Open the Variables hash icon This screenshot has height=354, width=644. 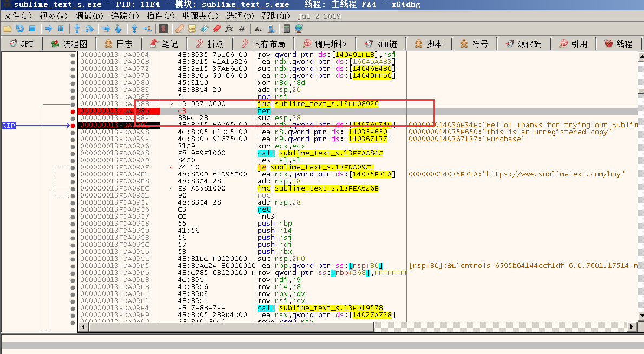pyautogui.click(x=241, y=29)
